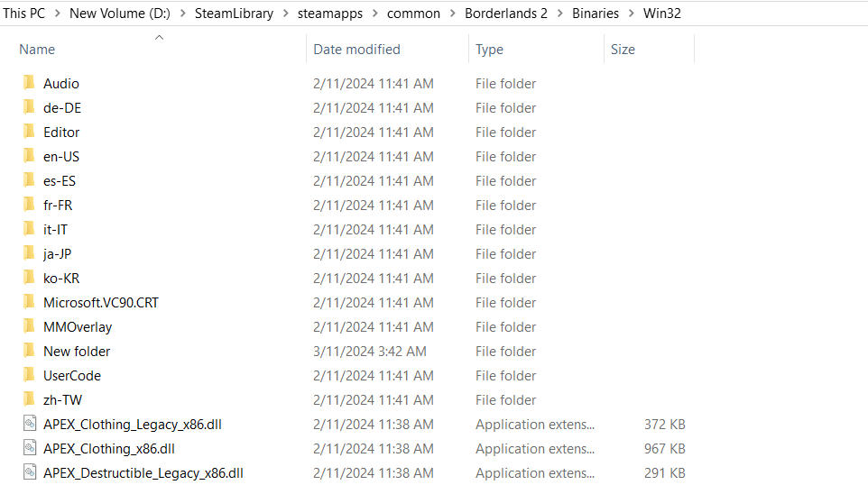Screen dimensions: 868x485
Task: Expand the chevron after Binaries
Action: coord(631,14)
